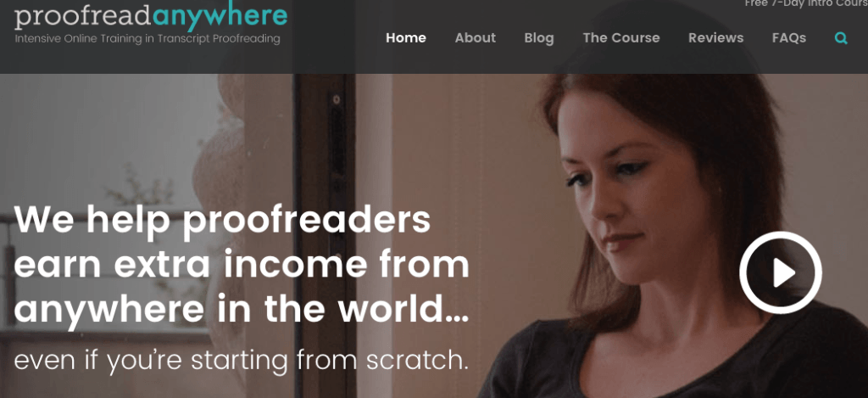
Task: Click the 'earn extra income from' text
Action: pyautogui.click(x=242, y=264)
